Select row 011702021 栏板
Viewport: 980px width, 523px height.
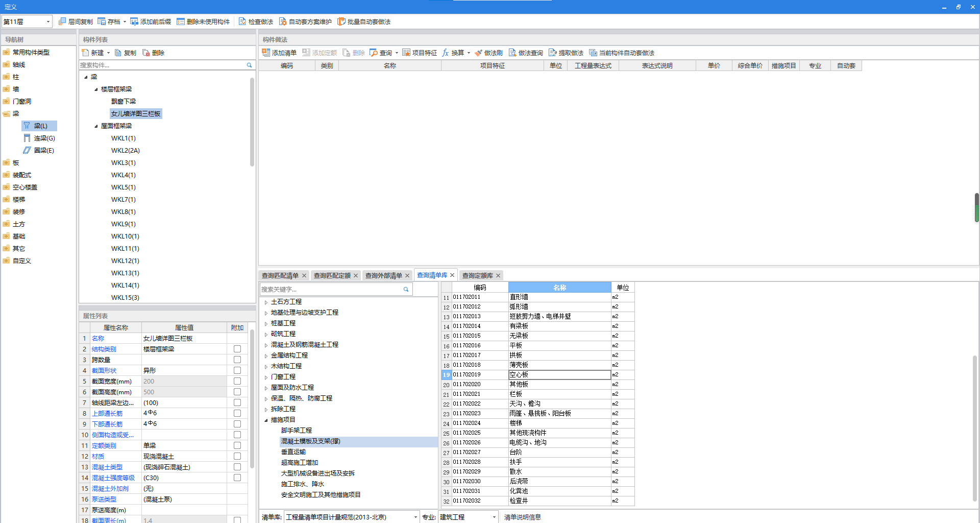point(538,394)
